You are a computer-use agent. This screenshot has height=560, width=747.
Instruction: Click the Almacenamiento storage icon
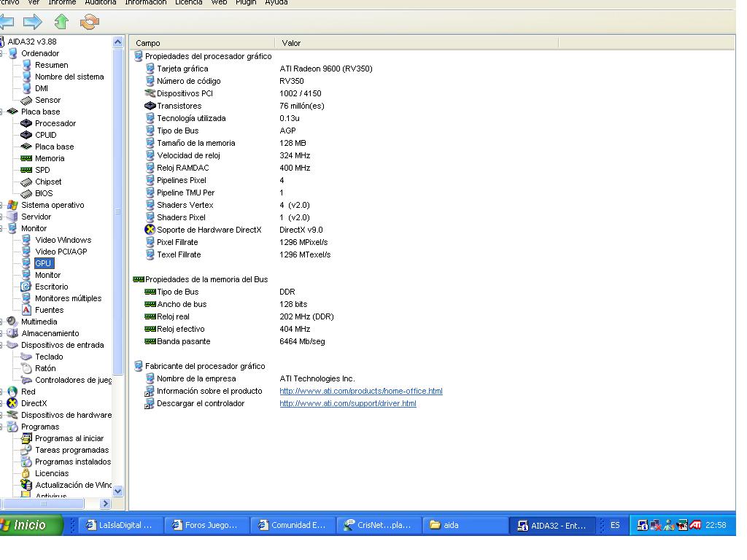13,333
